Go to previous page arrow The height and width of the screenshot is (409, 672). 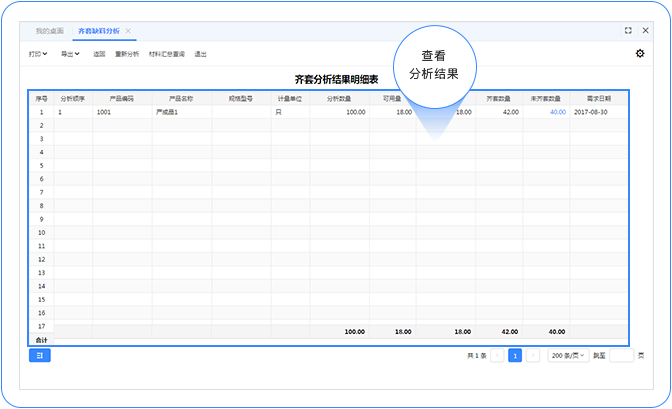[497, 355]
